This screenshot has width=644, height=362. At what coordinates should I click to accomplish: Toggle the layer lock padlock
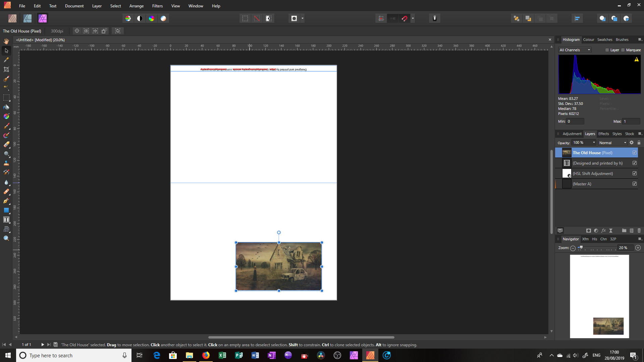tap(639, 143)
